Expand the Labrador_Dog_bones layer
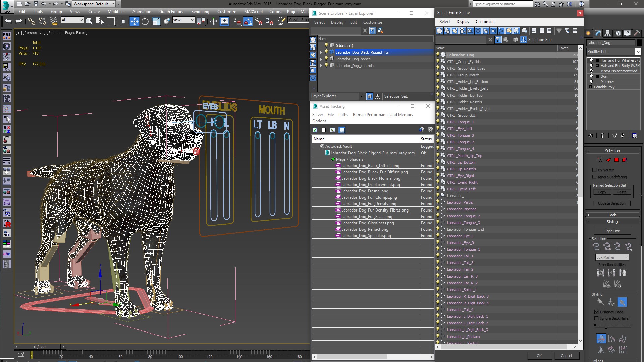Screen dimensions: 644x362 [321, 59]
